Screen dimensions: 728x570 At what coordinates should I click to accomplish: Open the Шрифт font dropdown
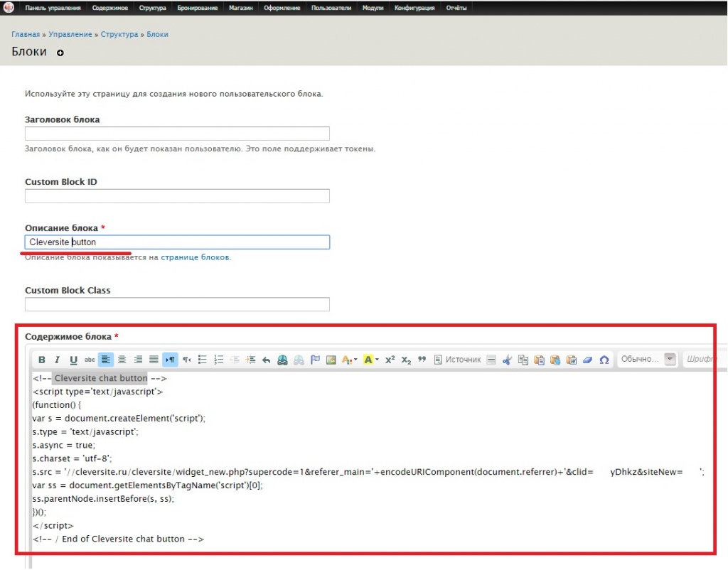tap(704, 360)
